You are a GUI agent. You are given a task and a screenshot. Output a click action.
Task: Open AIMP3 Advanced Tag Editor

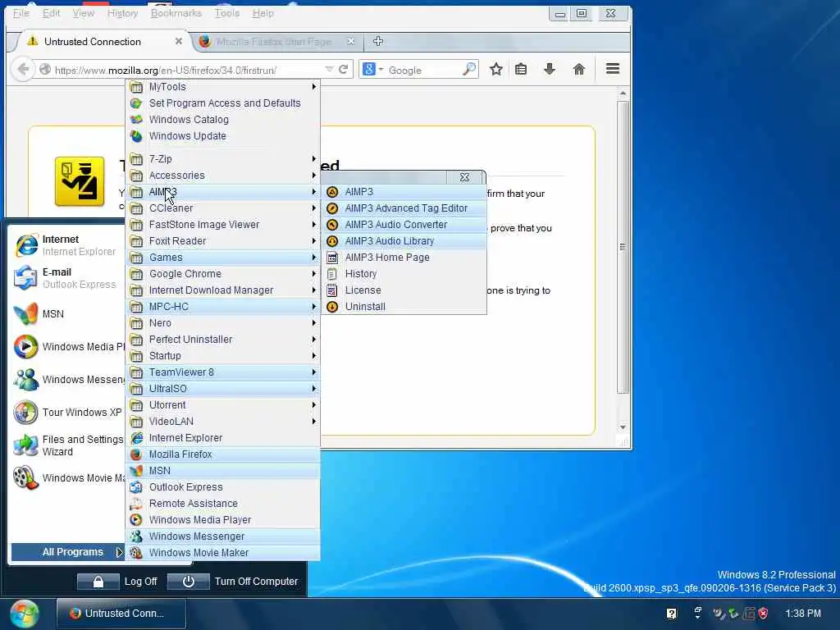pos(404,208)
